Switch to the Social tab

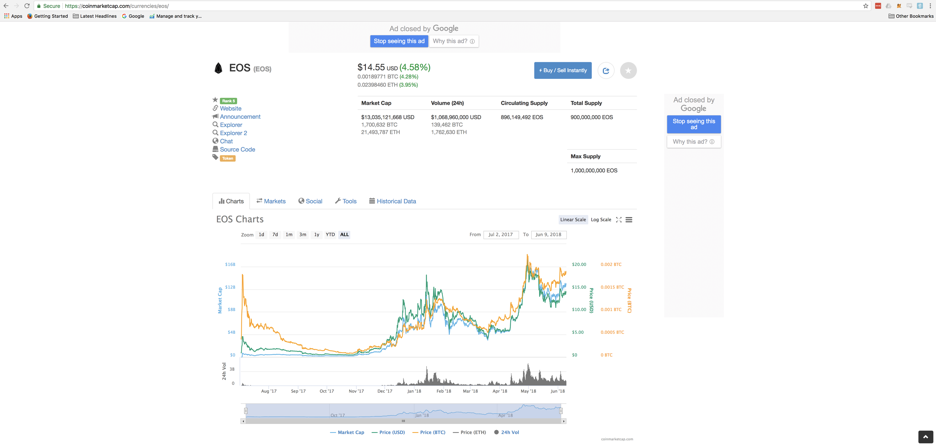[310, 201]
